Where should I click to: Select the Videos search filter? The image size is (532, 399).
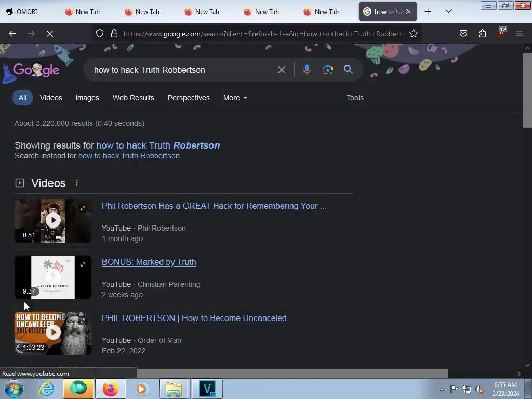[x=51, y=98]
